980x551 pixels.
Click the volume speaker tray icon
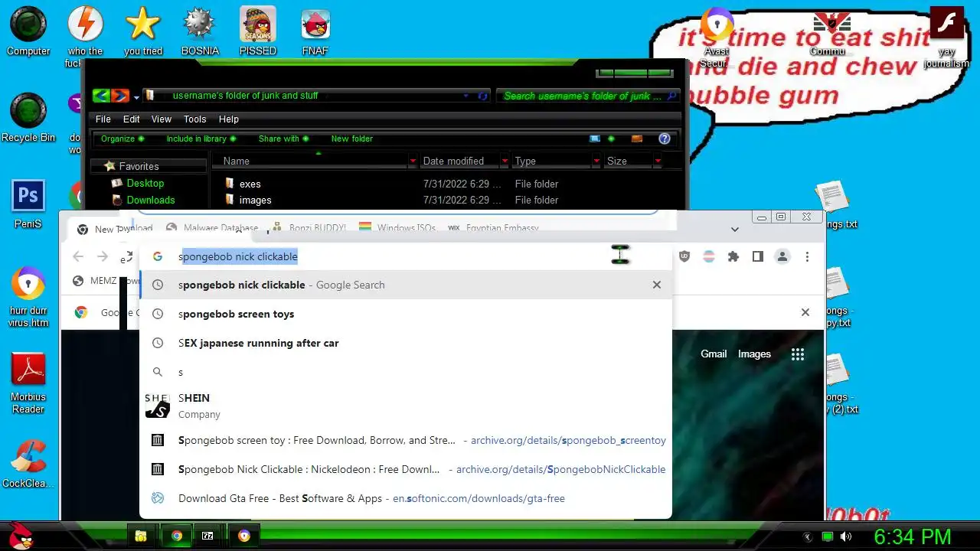tap(846, 536)
